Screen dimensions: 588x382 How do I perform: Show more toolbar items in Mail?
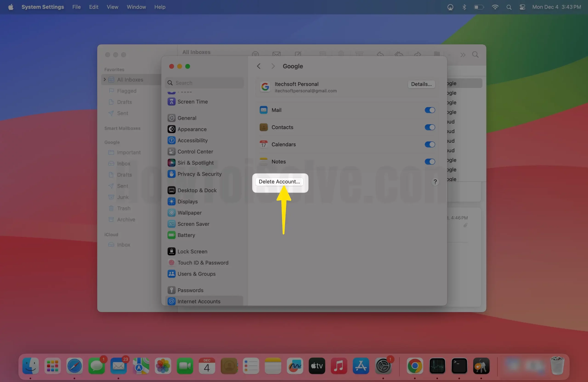point(463,55)
